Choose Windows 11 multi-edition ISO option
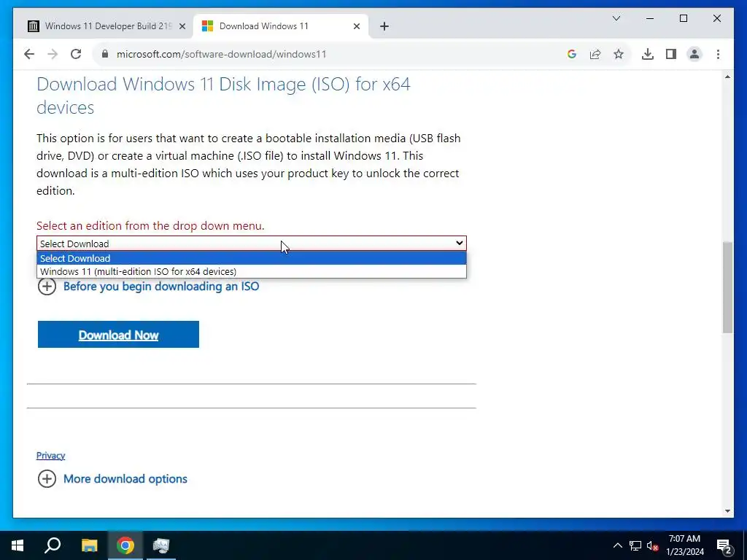This screenshot has width=747, height=560. click(252, 271)
